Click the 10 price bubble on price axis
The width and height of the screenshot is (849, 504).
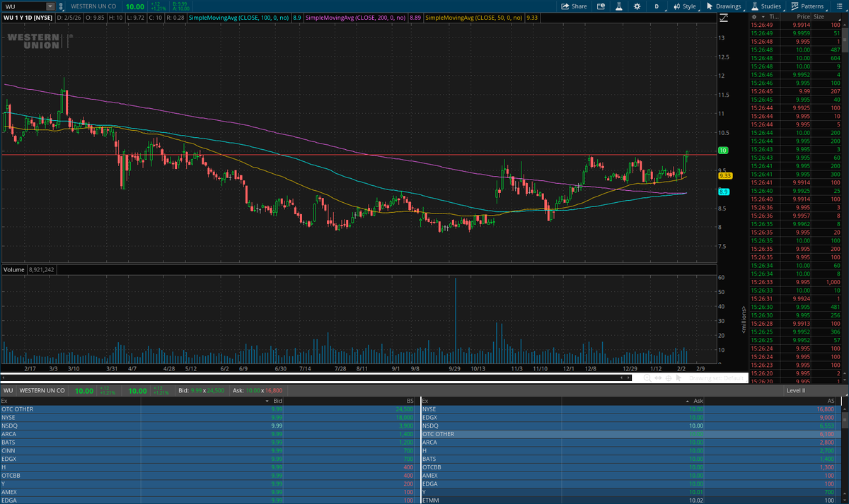(x=724, y=151)
